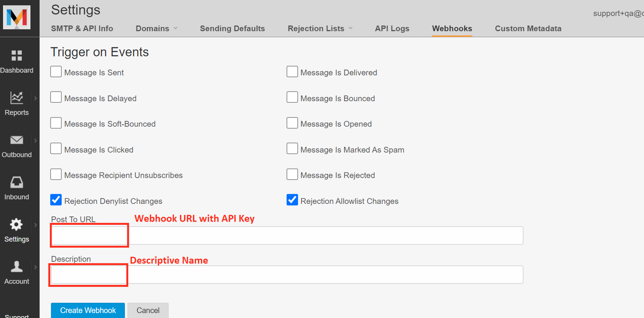Click the Support sidebar label
Viewport: 644px width, 318px height.
tap(17, 315)
